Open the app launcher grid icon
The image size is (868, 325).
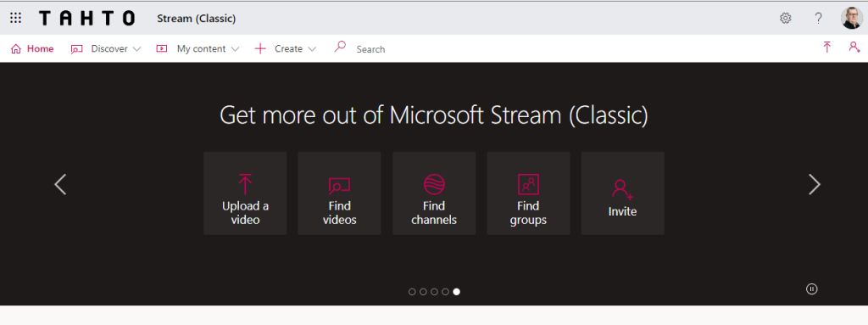point(15,18)
